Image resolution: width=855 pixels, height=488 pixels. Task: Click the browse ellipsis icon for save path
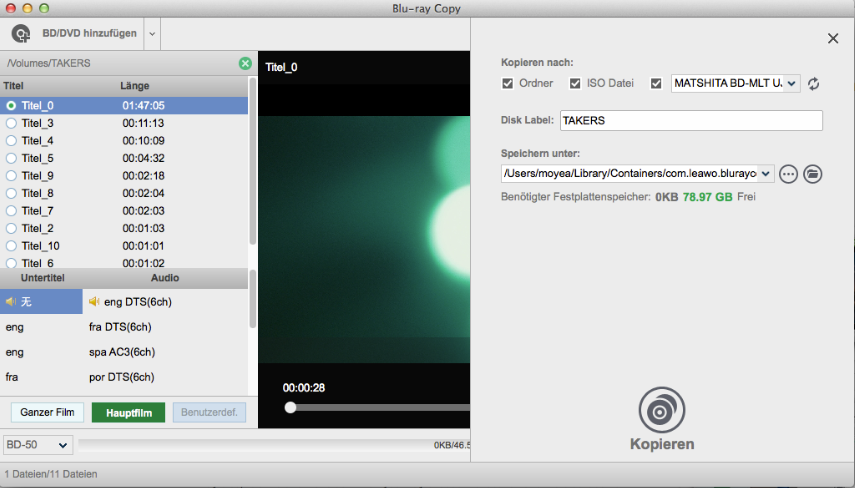pos(788,174)
